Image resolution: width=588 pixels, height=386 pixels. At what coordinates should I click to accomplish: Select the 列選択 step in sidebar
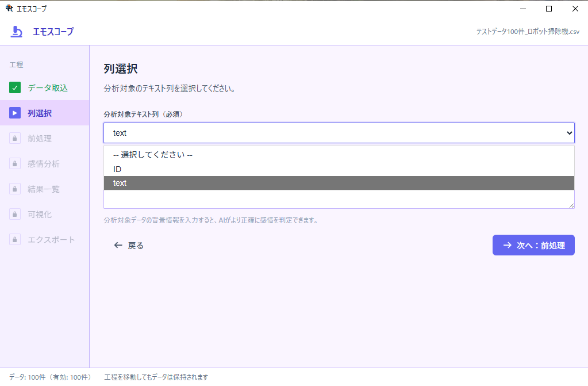point(45,113)
